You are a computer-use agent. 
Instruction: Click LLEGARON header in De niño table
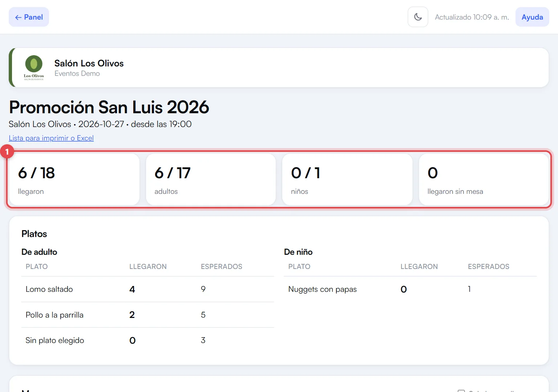tap(419, 266)
